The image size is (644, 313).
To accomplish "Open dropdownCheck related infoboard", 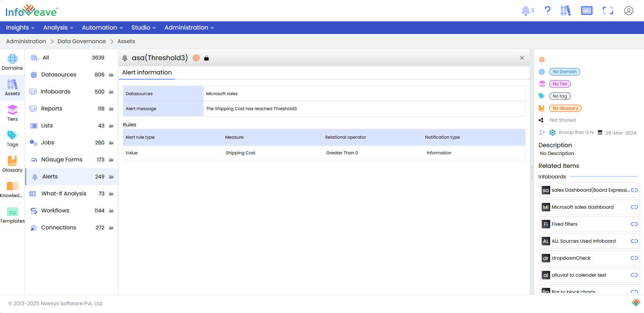I will point(589,258).
